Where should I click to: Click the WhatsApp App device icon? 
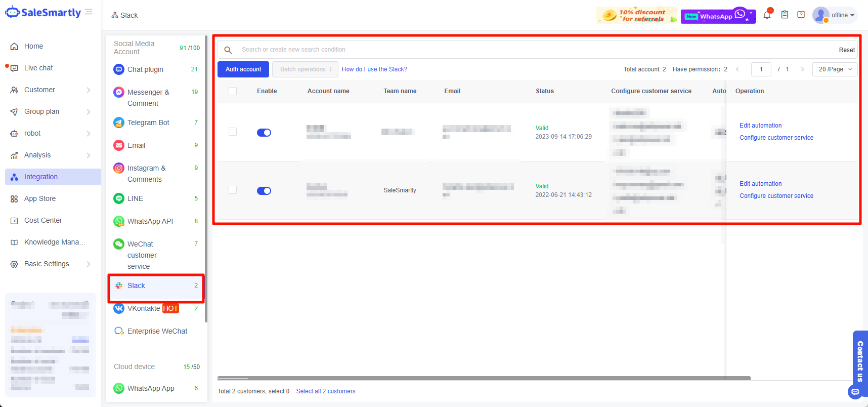(119, 388)
